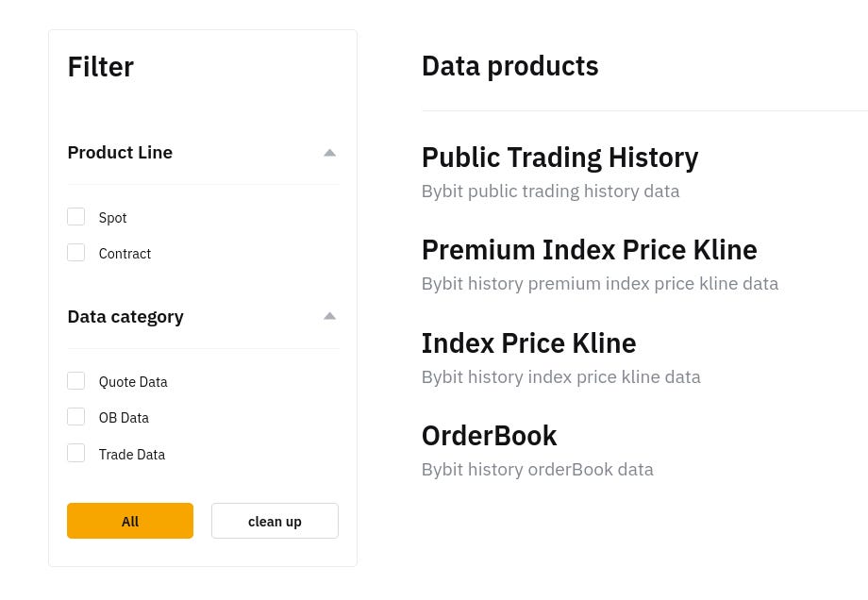The width and height of the screenshot is (868, 600).
Task: Collapse Data category section with triangle arrow
Action: (329, 317)
